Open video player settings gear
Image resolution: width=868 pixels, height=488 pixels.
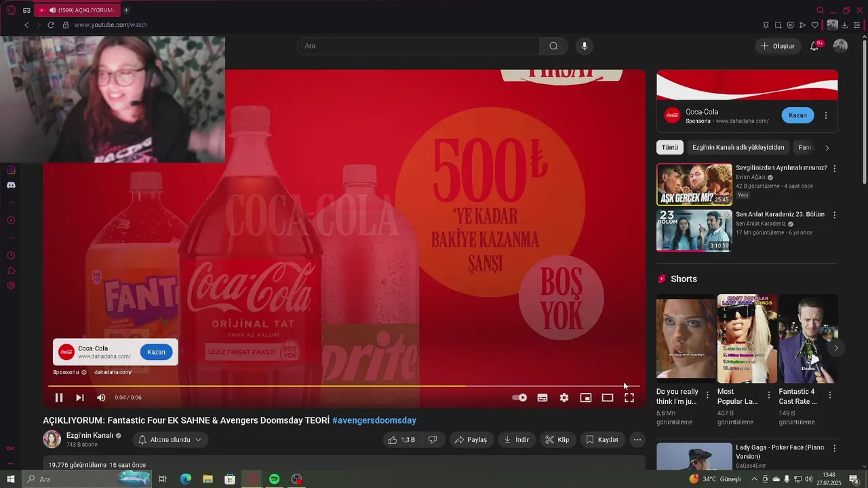(x=564, y=398)
